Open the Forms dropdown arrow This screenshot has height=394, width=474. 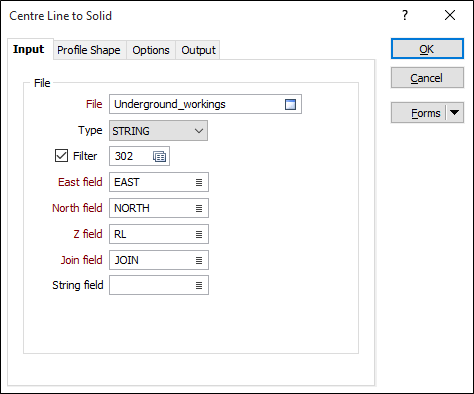(454, 113)
